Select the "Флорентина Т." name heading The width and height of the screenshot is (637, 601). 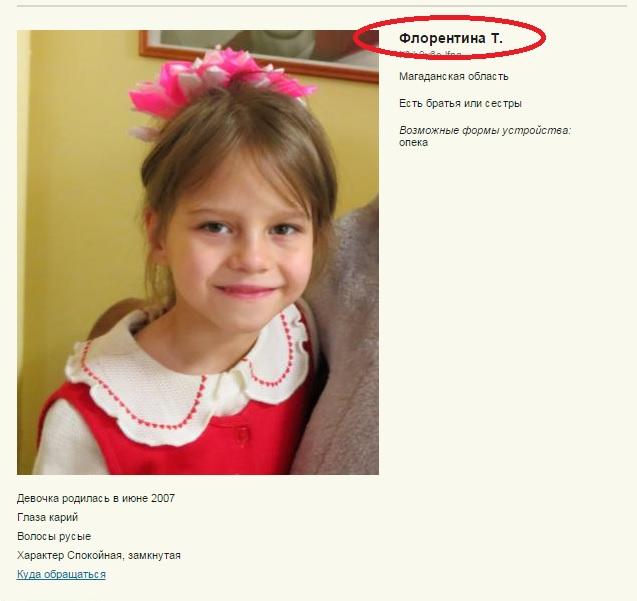click(x=451, y=39)
